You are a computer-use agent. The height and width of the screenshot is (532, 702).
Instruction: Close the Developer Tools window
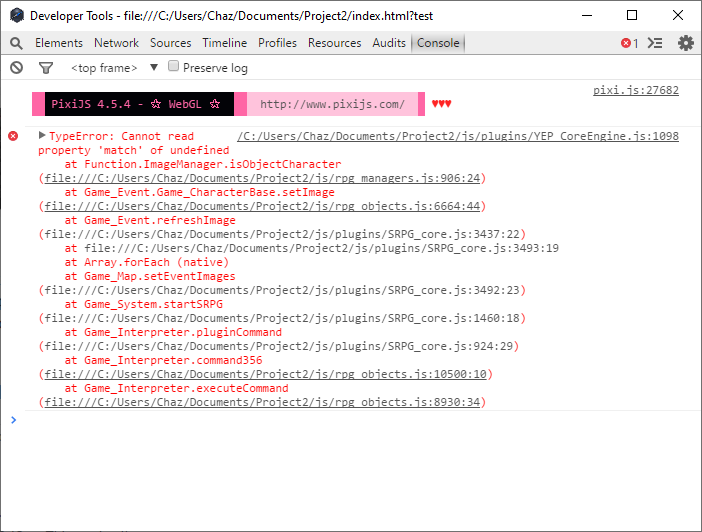coord(678,16)
